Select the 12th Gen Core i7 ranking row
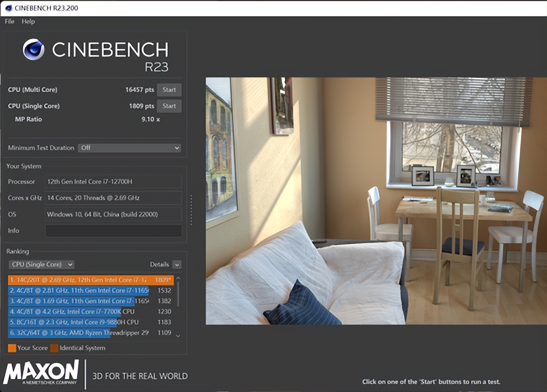Screen dimensions: 547x392 click(91, 280)
